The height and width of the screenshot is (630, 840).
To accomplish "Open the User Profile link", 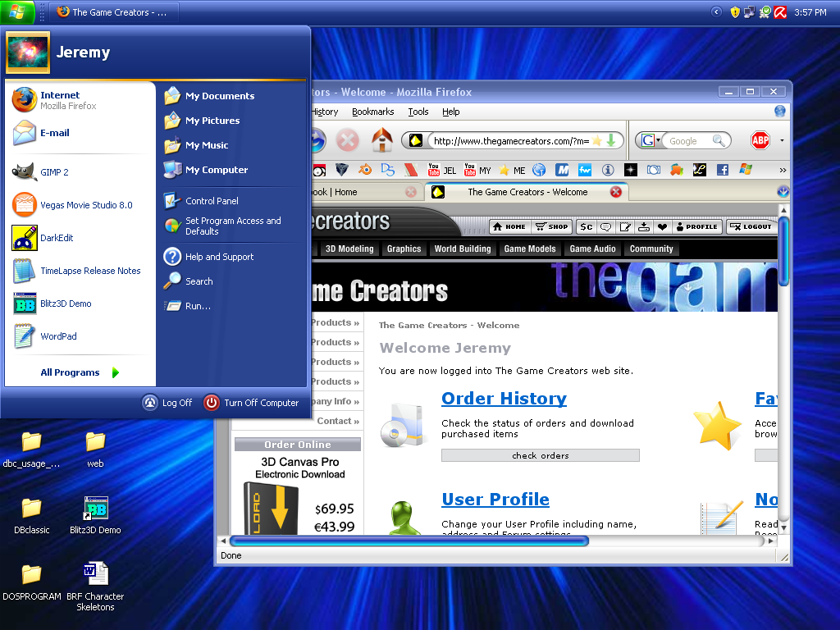I will (x=495, y=500).
